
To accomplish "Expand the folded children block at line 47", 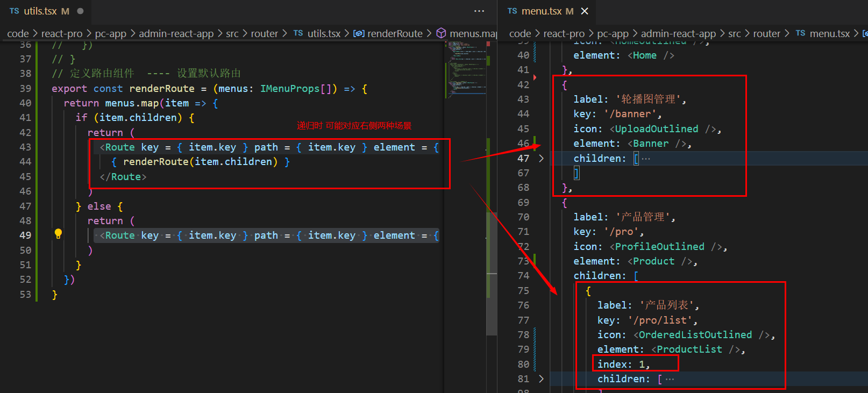I will (x=541, y=158).
